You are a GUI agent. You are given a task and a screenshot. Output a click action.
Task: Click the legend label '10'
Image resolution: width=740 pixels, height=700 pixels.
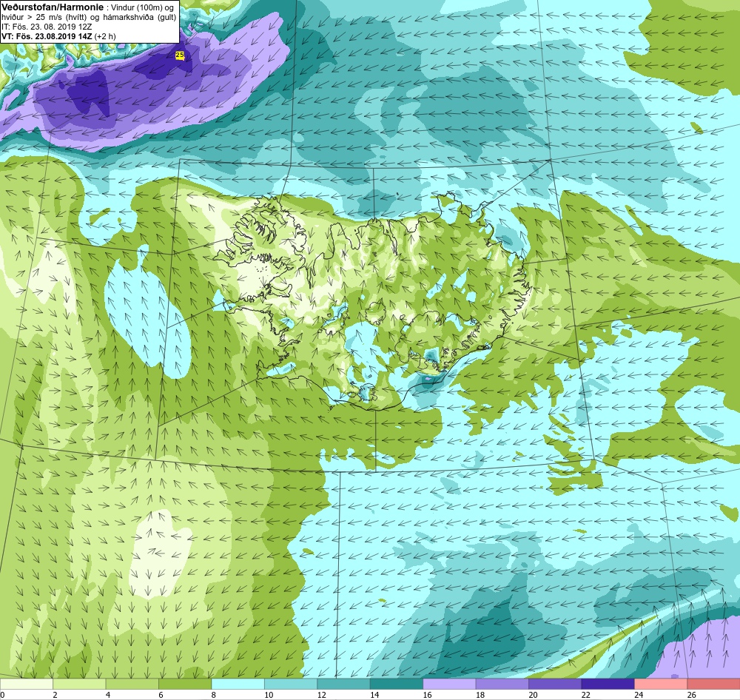pos(269,695)
